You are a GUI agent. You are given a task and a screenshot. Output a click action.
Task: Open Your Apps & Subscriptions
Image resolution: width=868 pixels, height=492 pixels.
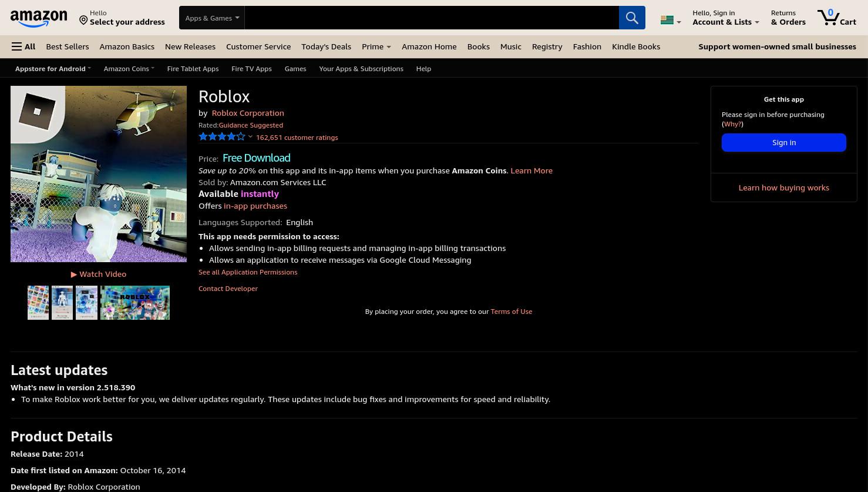pyautogui.click(x=361, y=68)
